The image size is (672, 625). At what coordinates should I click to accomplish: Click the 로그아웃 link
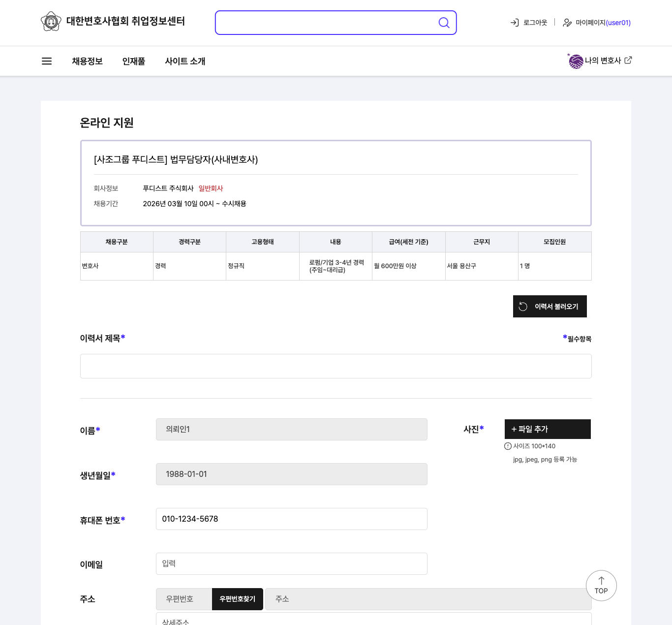(535, 23)
